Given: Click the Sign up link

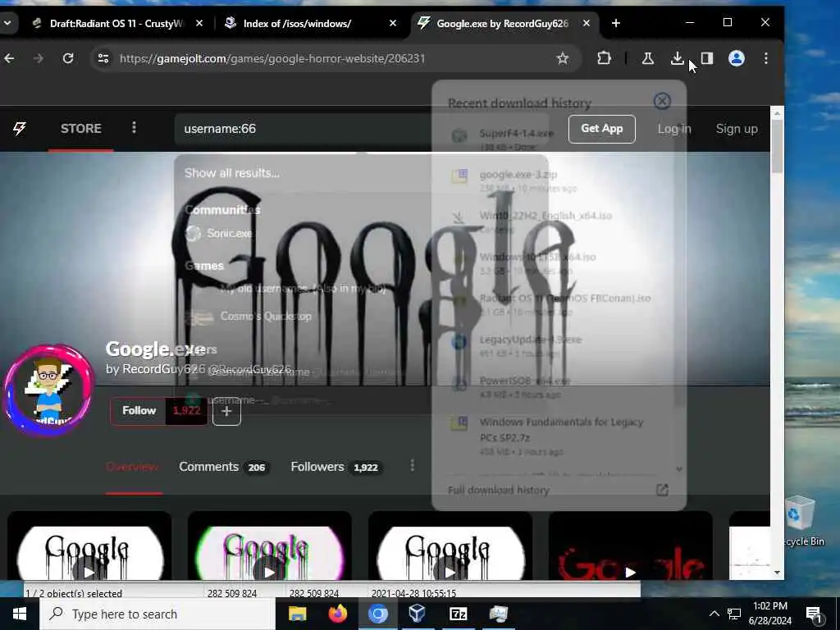Looking at the screenshot, I should tap(737, 129).
